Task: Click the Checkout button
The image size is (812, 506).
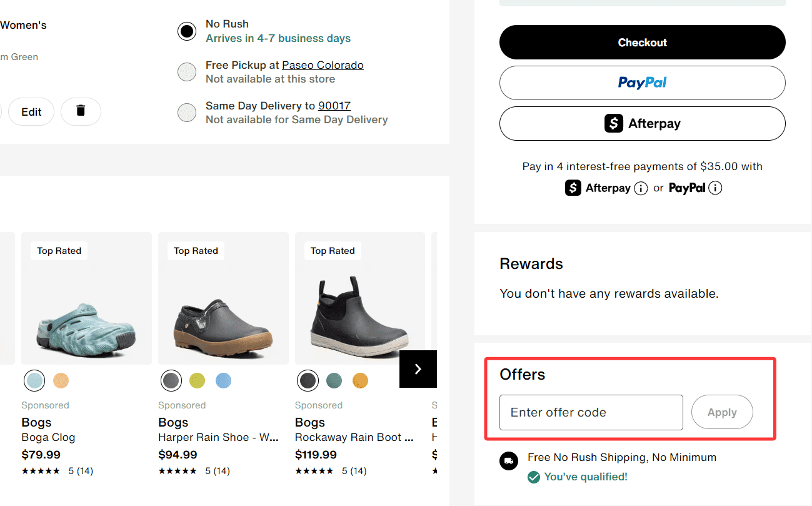Action: click(x=642, y=43)
